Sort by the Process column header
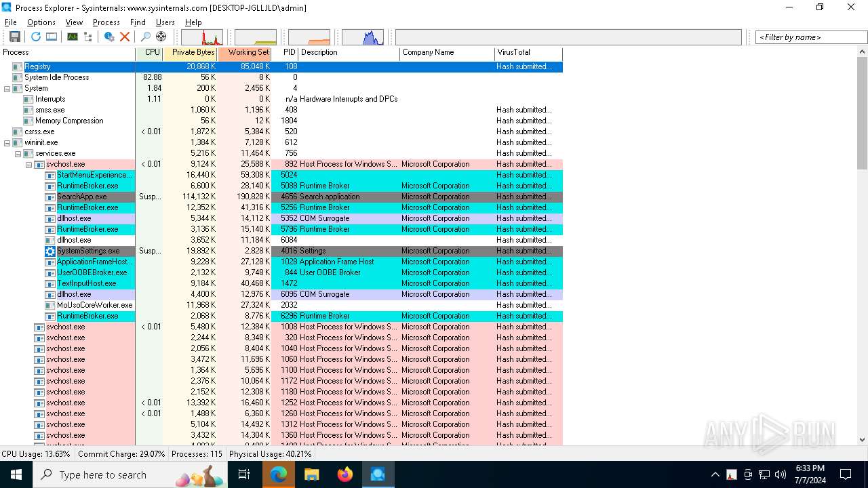The image size is (868, 488). 68,52
